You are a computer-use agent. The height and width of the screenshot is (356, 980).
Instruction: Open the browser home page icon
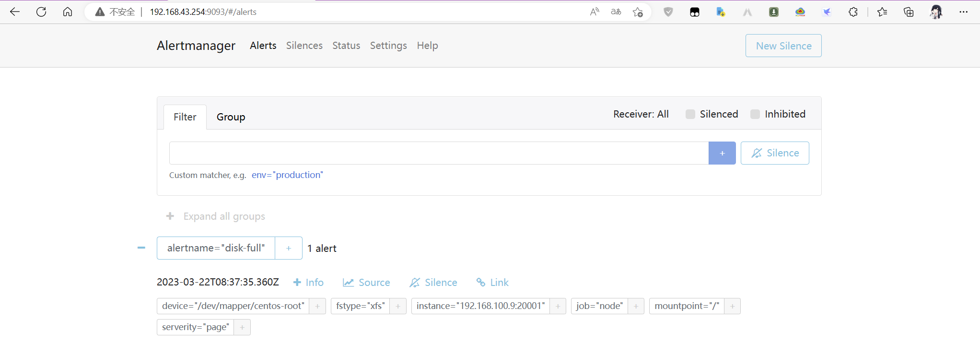coord(68,12)
